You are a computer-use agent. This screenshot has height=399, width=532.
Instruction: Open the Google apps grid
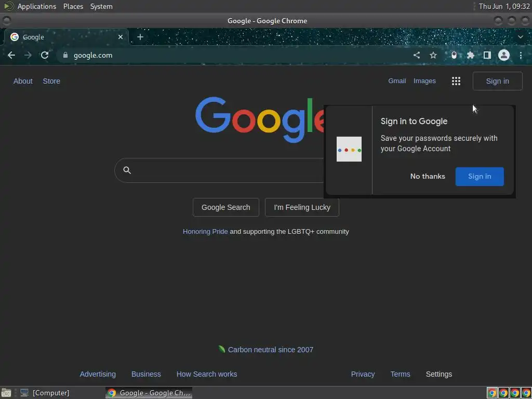coord(456,81)
